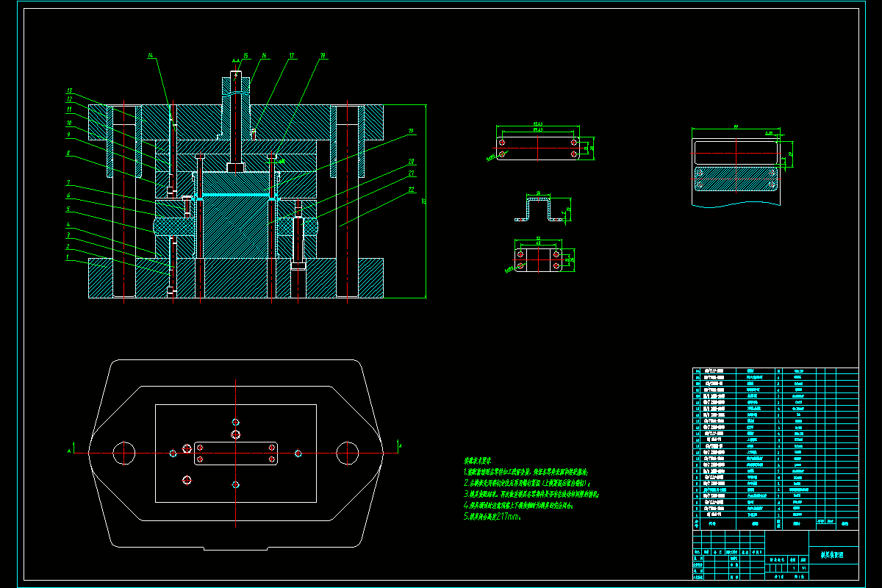Select part balloon number 6
The height and width of the screenshot is (588, 882).
68,196
